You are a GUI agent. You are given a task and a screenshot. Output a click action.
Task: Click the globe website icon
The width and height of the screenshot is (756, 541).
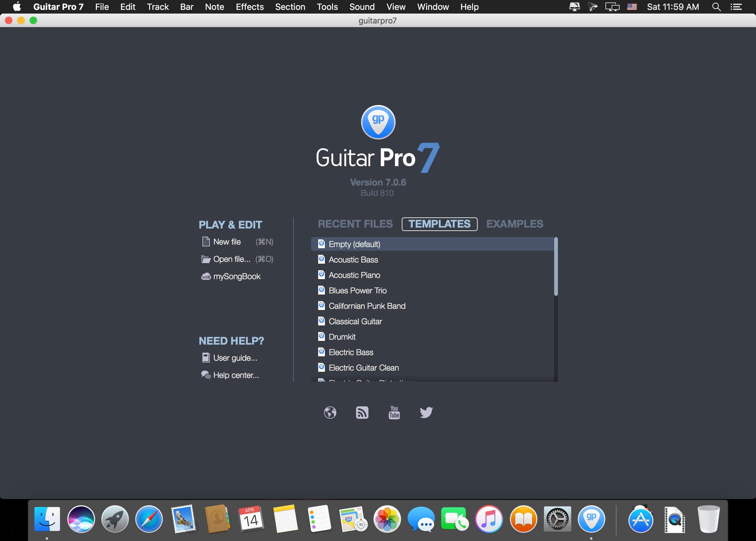330,413
